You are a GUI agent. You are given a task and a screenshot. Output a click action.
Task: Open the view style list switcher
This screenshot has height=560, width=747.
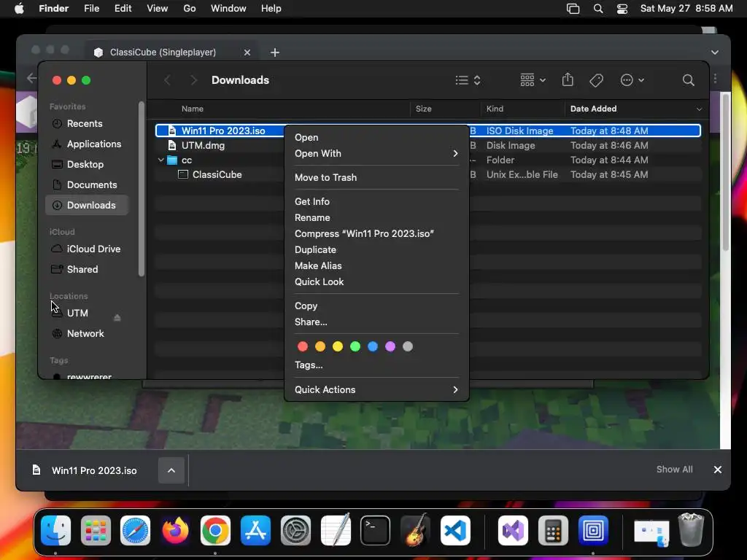pyautogui.click(x=468, y=80)
